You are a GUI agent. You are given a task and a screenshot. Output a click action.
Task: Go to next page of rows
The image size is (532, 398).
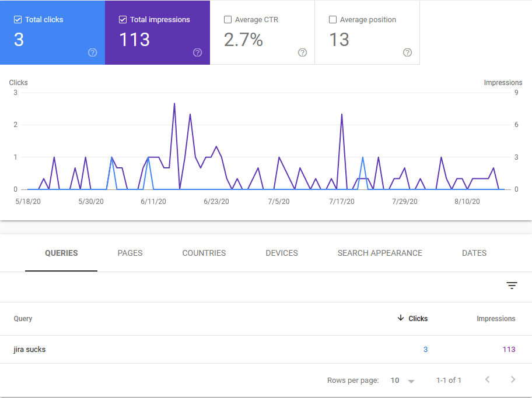click(513, 380)
